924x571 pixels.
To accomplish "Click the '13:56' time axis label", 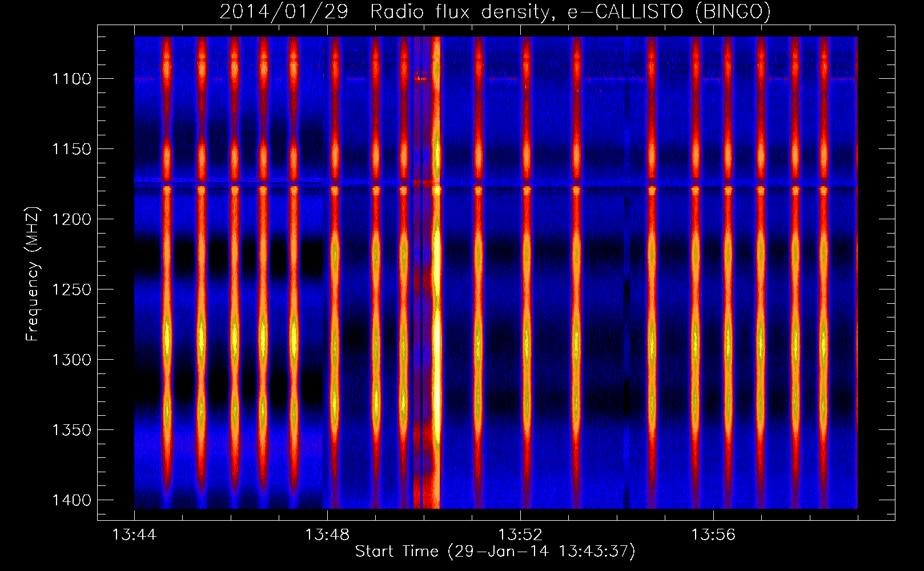I will (x=713, y=535).
